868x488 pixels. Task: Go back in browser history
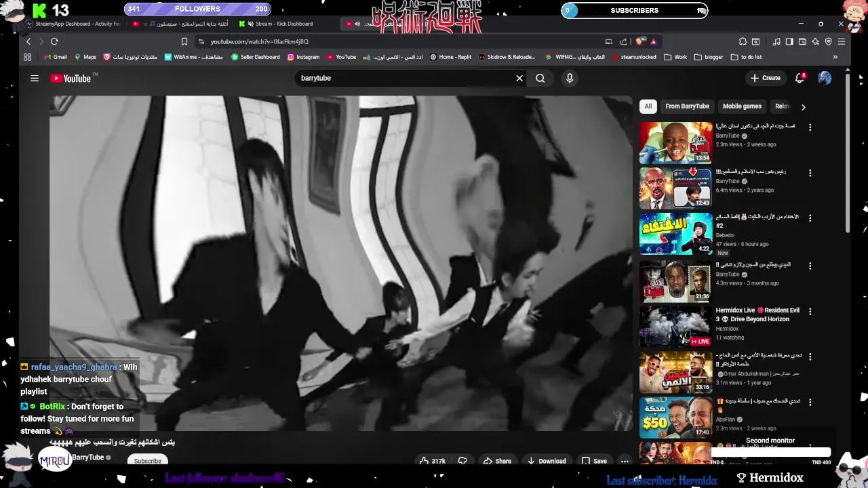28,41
